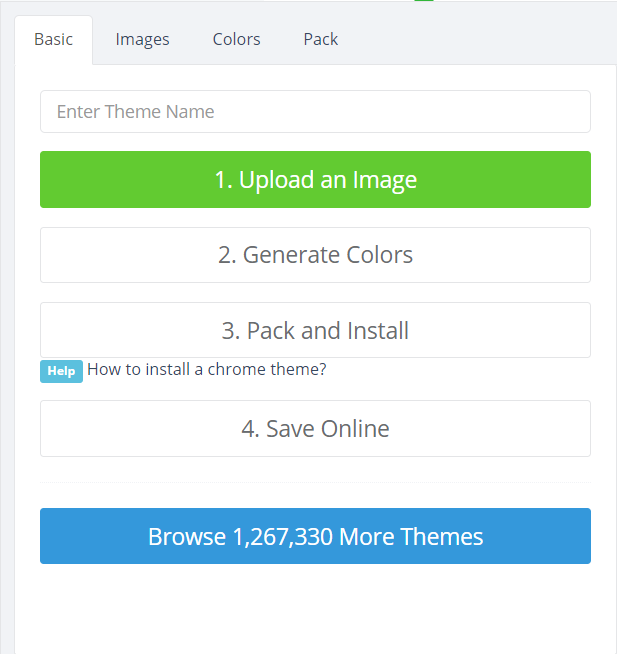Go to the Pack tab
This screenshot has width=617, height=654.
(321, 40)
